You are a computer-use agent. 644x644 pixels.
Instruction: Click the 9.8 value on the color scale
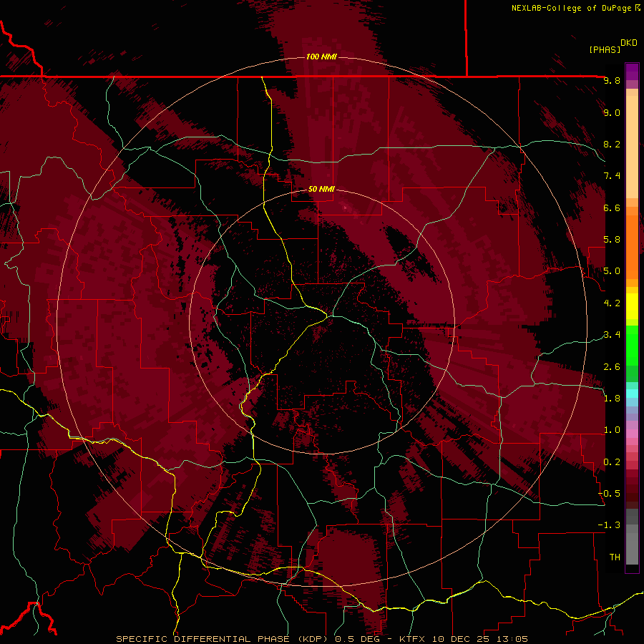point(612,80)
